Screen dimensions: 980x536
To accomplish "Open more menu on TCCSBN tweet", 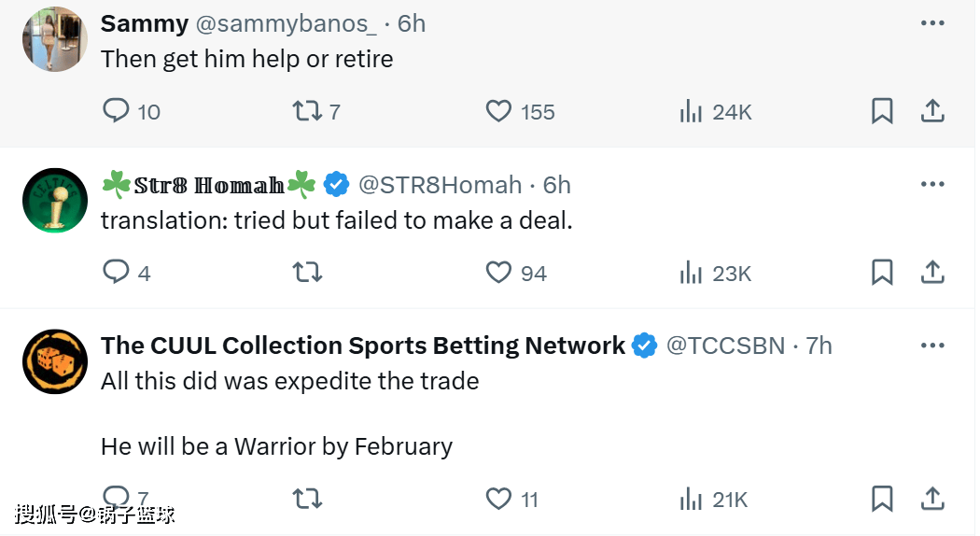I will [932, 346].
